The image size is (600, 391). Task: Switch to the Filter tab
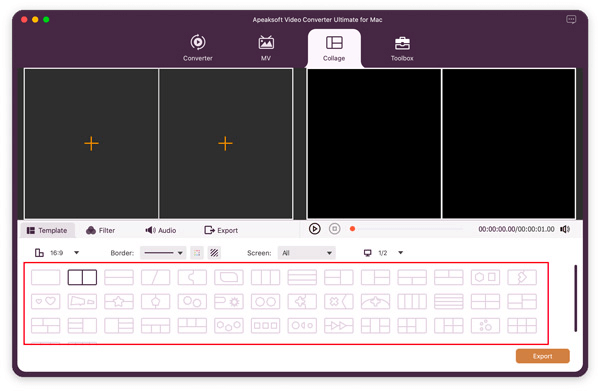[101, 230]
